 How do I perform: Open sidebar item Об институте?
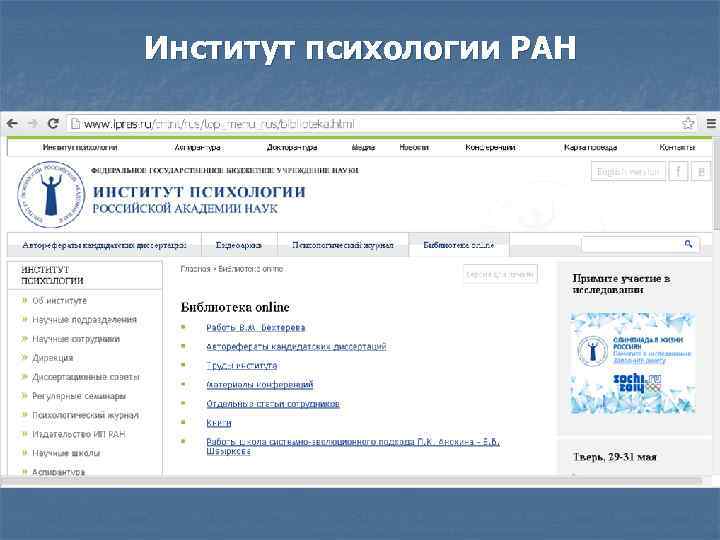tap(59, 301)
